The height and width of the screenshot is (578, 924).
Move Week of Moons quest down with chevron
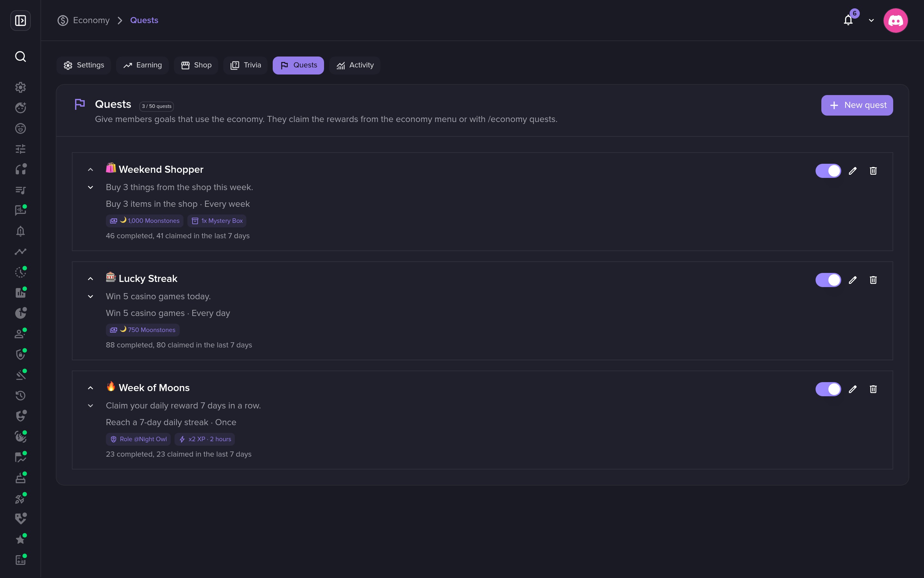(x=90, y=406)
